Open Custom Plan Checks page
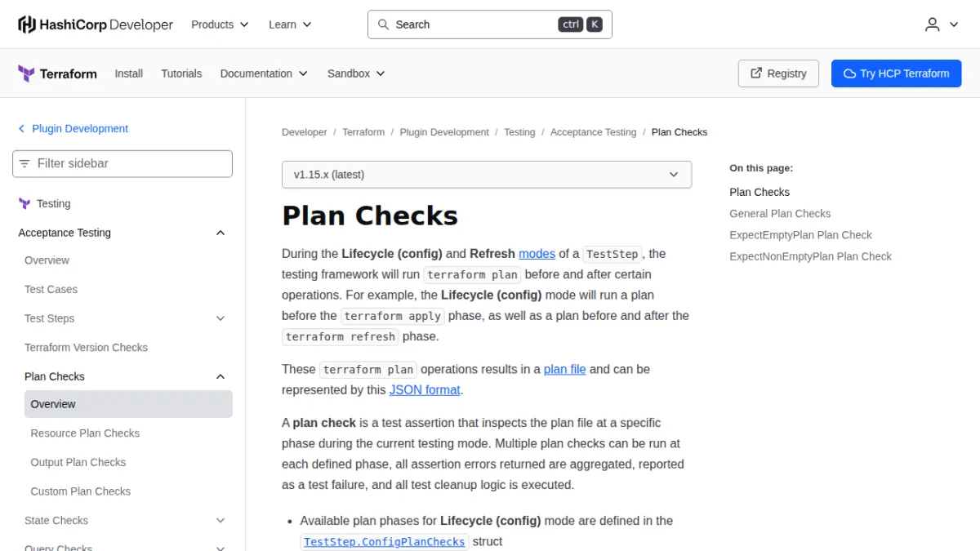The image size is (980, 551). (81, 491)
